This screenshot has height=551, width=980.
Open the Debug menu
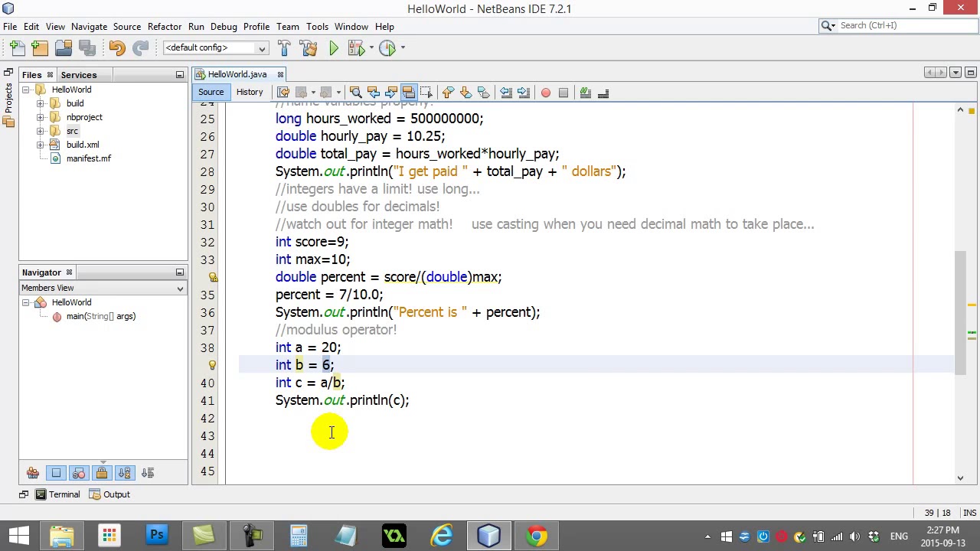(224, 27)
